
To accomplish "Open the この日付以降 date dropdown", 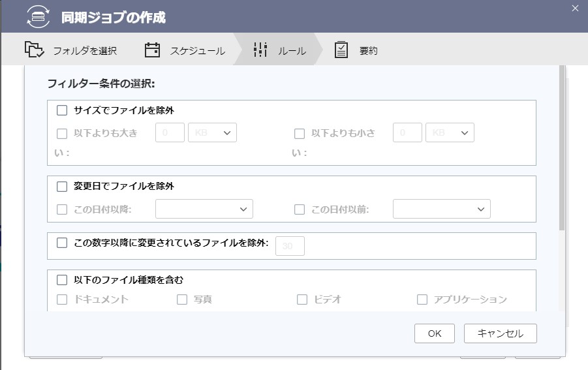I will coord(204,209).
